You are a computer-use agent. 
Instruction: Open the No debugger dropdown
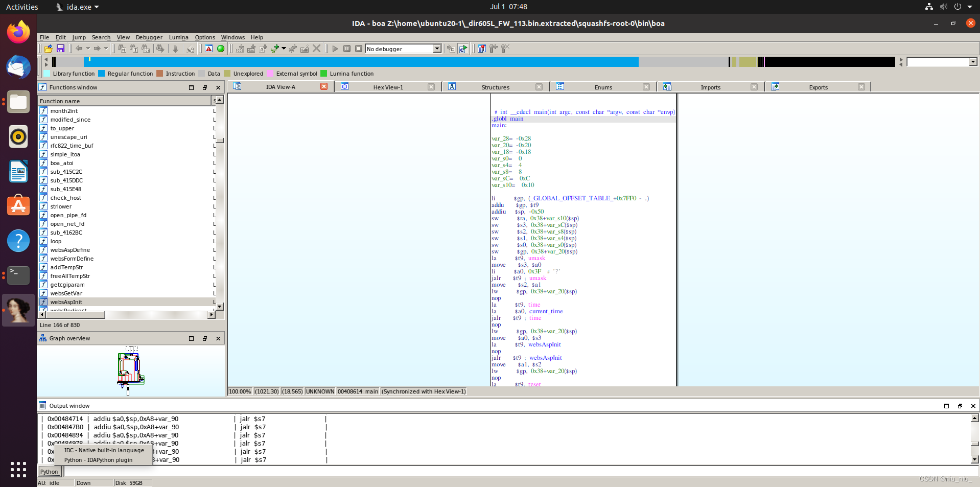tap(437, 49)
